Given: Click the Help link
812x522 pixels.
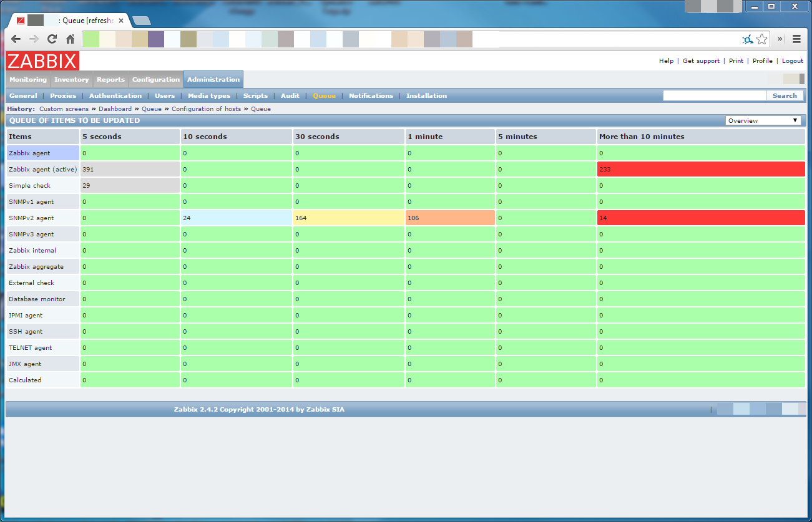Looking at the screenshot, I should click(x=667, y=61).
